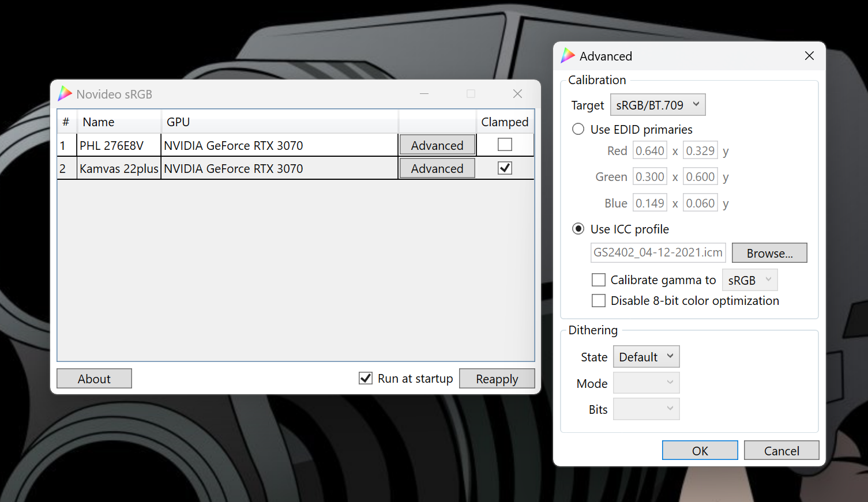Screen dimensions: 868x502
Task: Click the About button
Action: (x=94, y=379)
